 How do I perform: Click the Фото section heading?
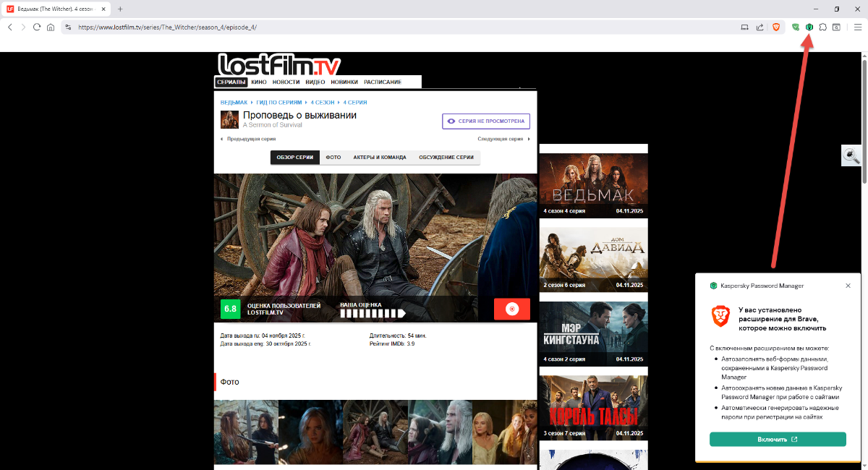pos(229,382)
